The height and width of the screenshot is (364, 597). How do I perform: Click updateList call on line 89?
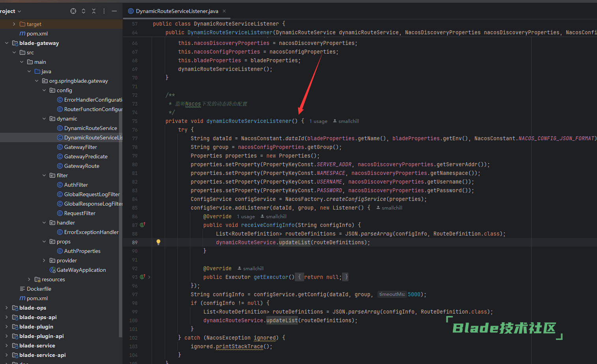coord(295,242)
